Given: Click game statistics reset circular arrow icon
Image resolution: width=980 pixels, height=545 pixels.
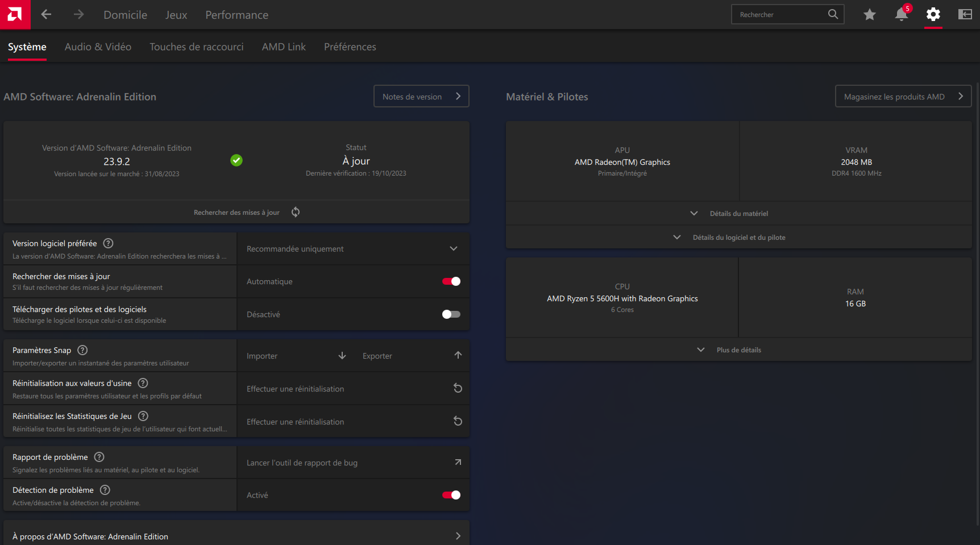Looking at the screenshot, I should (458, 421).
